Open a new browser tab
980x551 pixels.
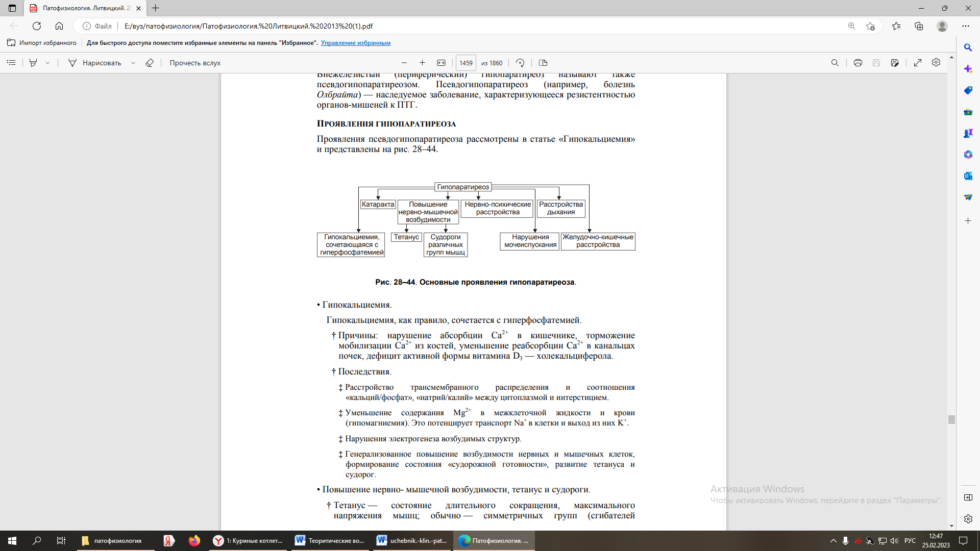click(156, 8)
